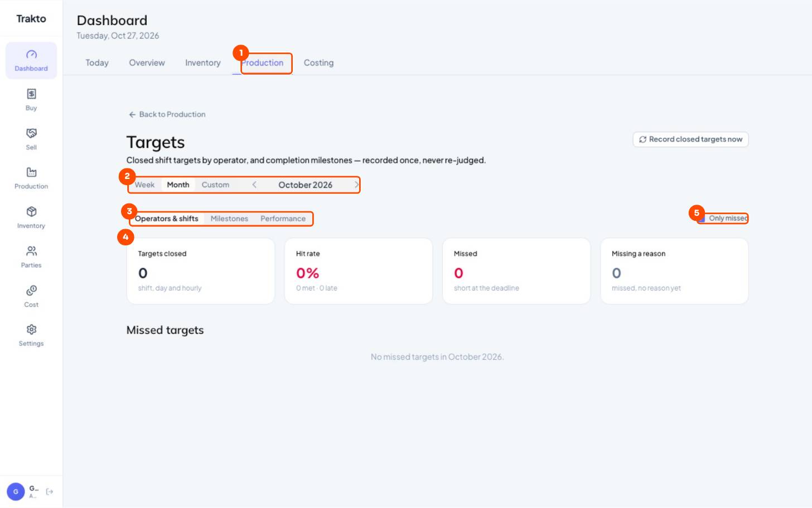Click the Missed summary card
Viewport: 812px width, 508px height.
pos(516,271)
